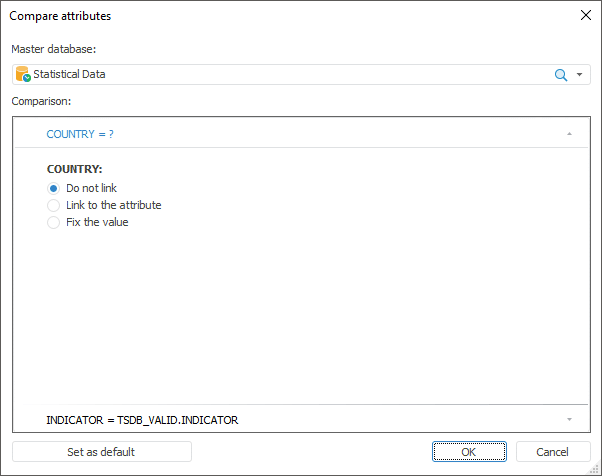
Task: Click the 'COUNTRY = ?' section header
Action: [x=80, y=133]
